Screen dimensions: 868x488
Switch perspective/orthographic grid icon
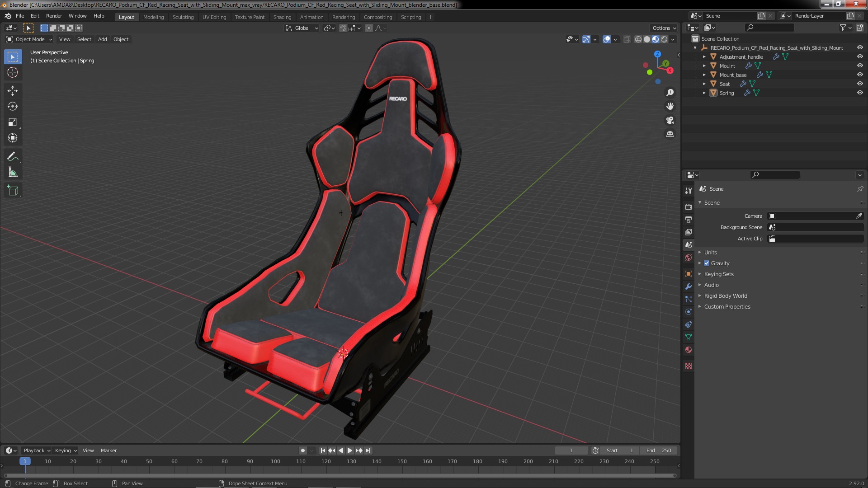pos(670,134)
